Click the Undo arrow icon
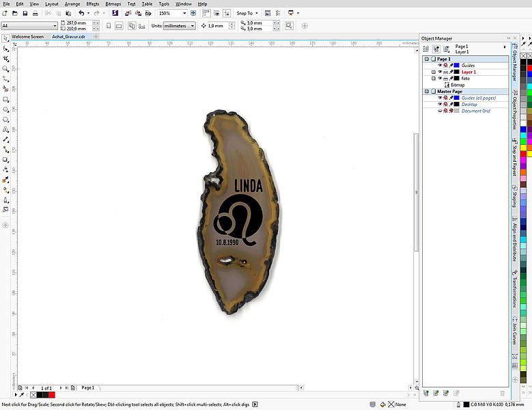This screenshot has height=410, width=532. [81, 13]
